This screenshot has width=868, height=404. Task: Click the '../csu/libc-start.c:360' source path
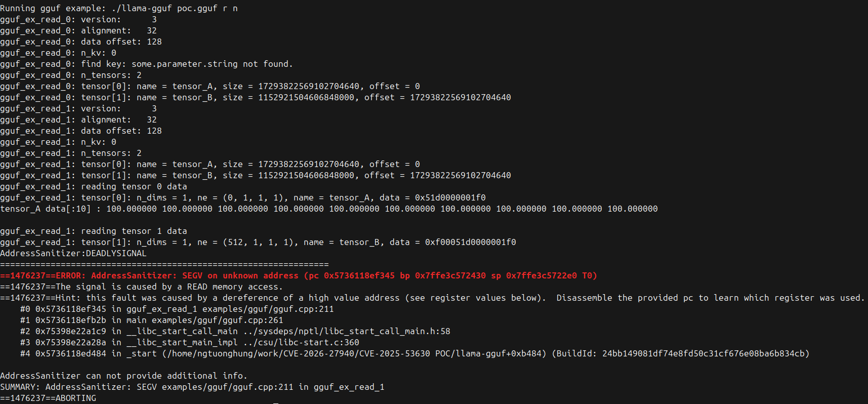click(x=301, y=343)
